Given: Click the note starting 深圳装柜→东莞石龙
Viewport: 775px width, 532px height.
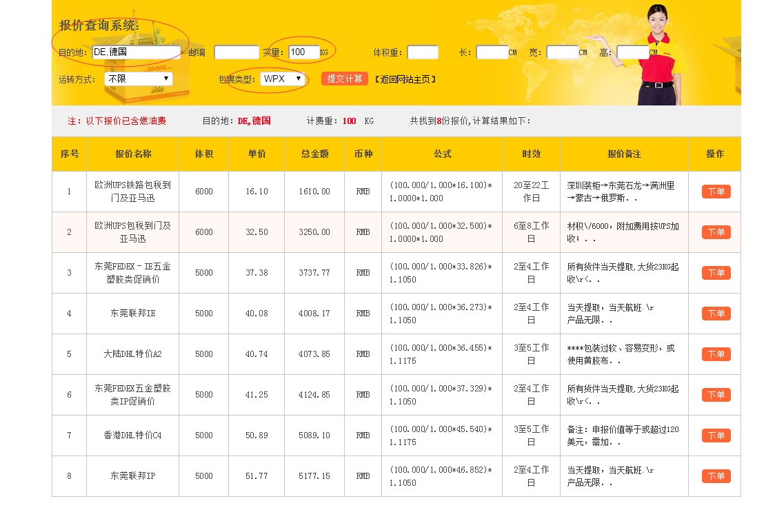Looking at the screenshot, I should pos(621,192).
